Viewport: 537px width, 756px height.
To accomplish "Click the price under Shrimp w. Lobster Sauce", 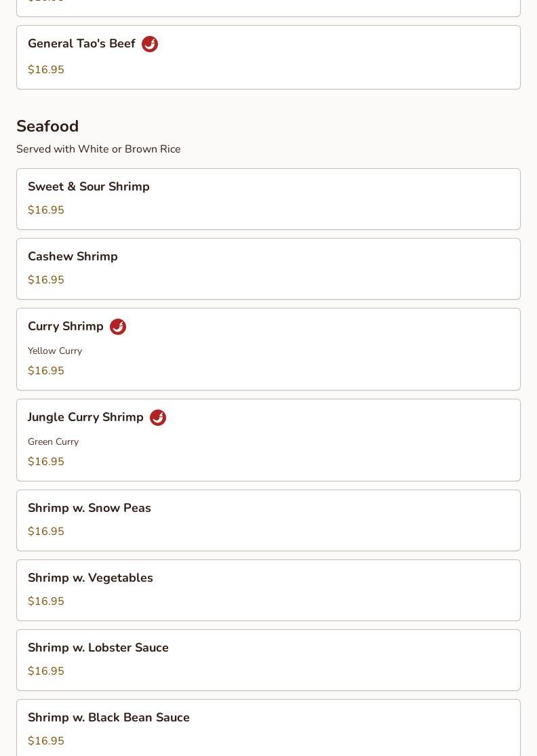I will pos(46,671).
